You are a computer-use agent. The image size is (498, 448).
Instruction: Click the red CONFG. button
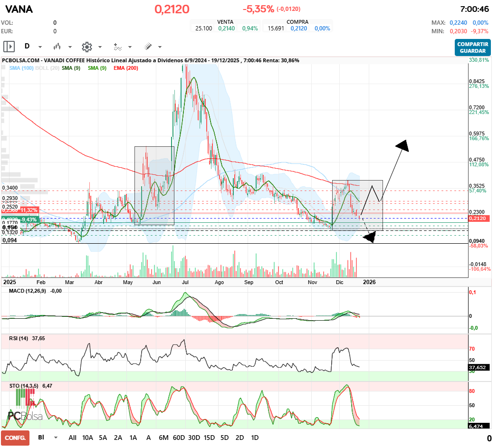pos(15,438)
